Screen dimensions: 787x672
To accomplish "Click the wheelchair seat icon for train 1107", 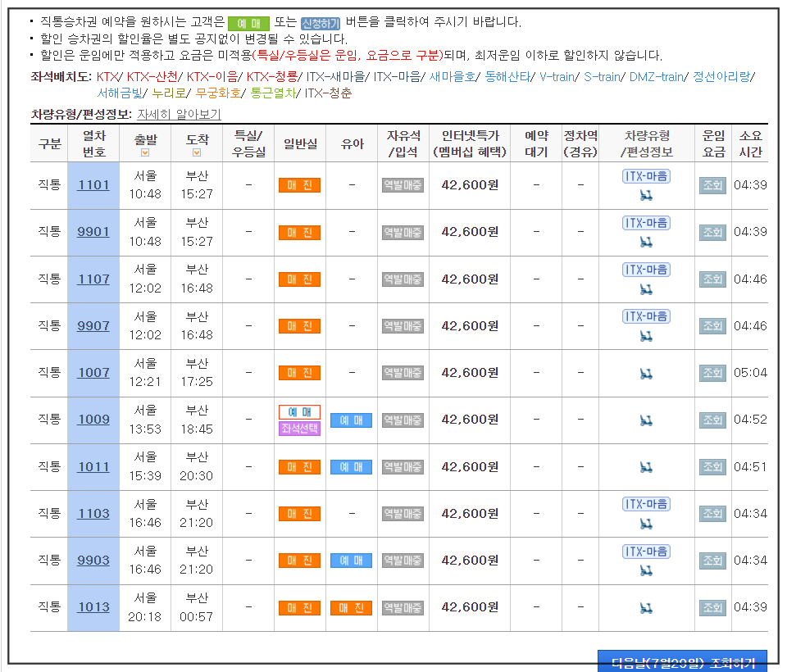I will pos(646,289).
